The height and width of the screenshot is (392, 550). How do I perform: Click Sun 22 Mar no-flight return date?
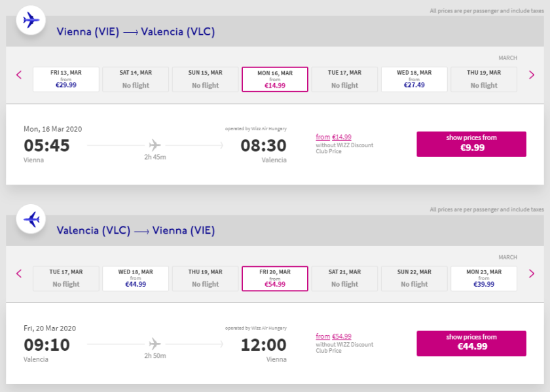point(414,278)
